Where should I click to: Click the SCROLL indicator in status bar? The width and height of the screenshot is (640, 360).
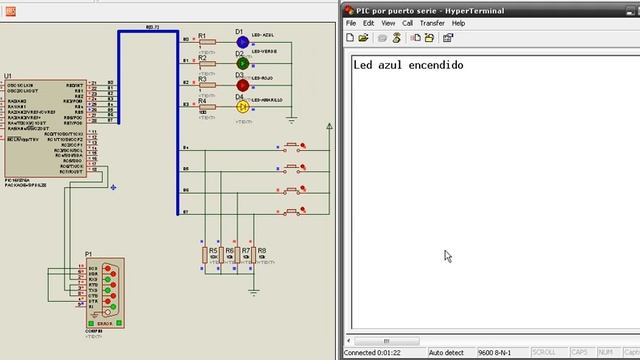click(544, 352)
